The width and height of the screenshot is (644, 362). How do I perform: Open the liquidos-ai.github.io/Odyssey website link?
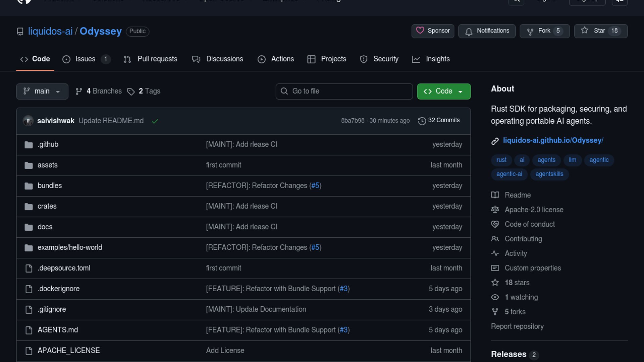553,140
